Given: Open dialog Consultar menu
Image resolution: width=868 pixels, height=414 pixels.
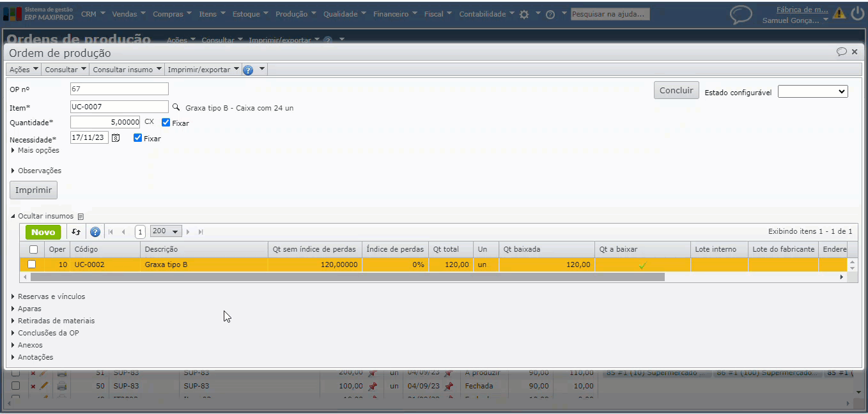Looking at the screenshot, I should click(66, 70).
